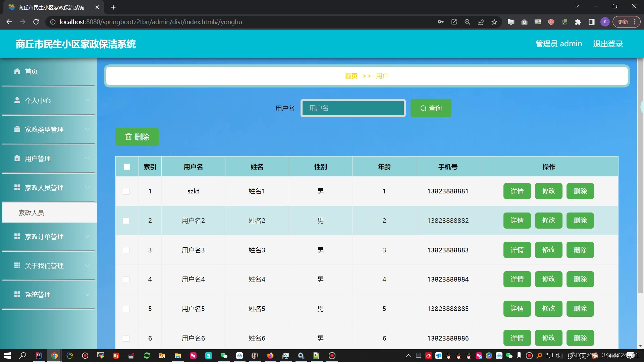
Task: Click 修改 for the 用户名2 row
Action: click(x=548, y=221)
